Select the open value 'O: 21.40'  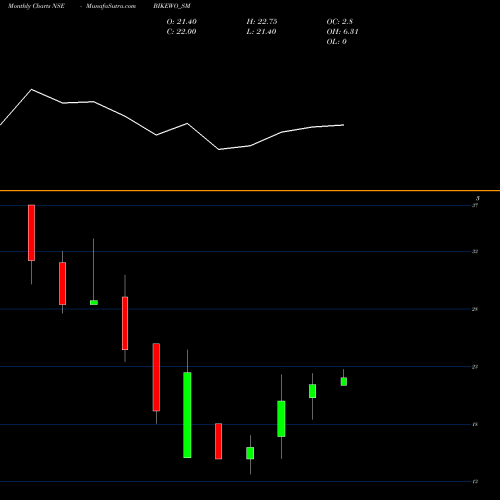click(x=182, y=22)
